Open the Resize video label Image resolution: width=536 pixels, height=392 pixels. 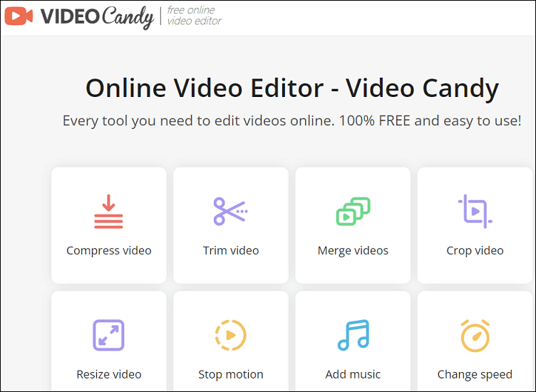click(109, 374)
